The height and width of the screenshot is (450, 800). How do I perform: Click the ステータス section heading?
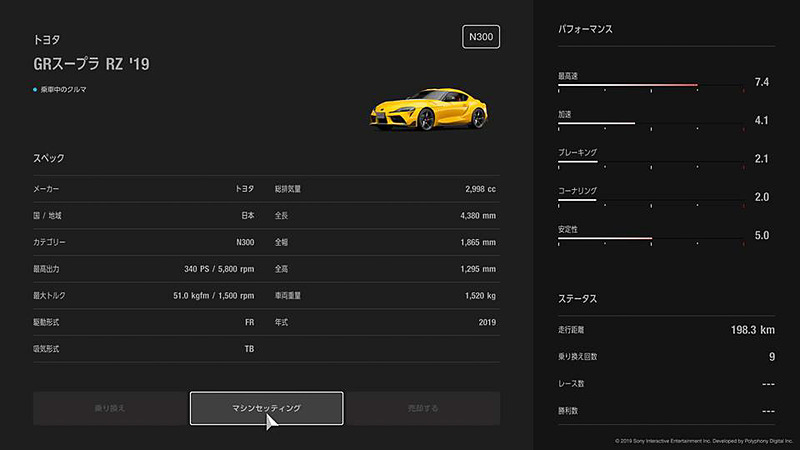pos(577,299)
